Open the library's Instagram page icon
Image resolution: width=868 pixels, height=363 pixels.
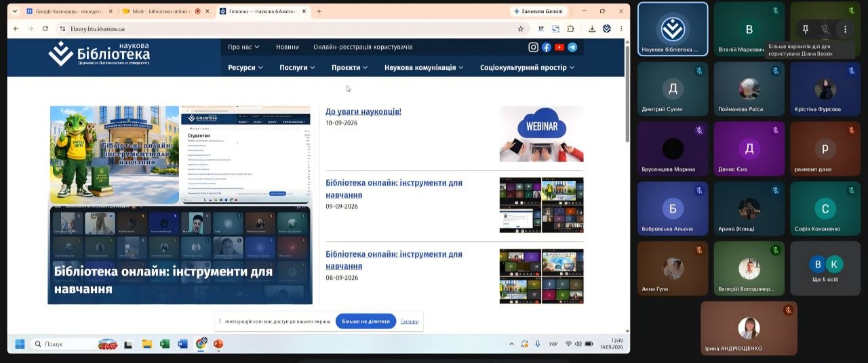pyautogui.click(x=534, y=47)
